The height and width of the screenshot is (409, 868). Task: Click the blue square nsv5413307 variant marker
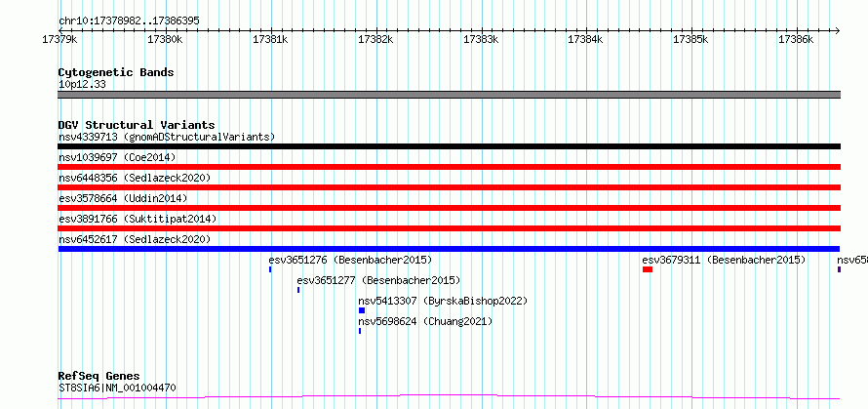coord(362,310)
